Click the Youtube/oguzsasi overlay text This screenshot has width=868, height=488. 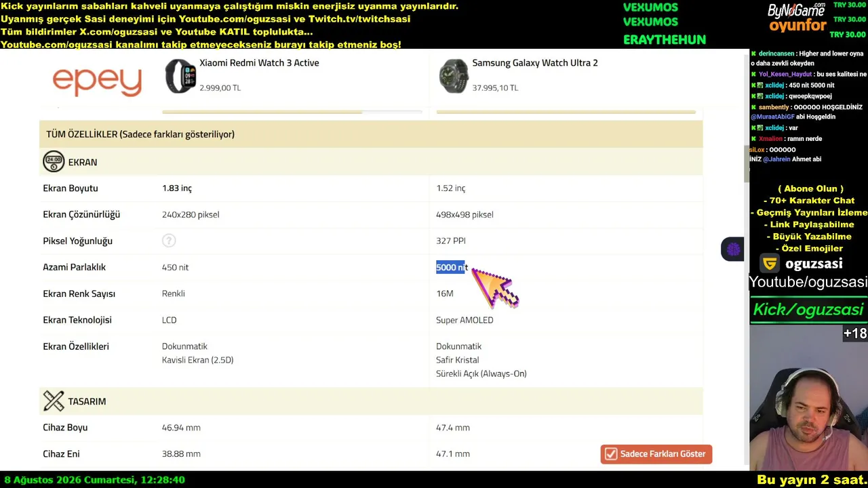(x=808, y=282)
